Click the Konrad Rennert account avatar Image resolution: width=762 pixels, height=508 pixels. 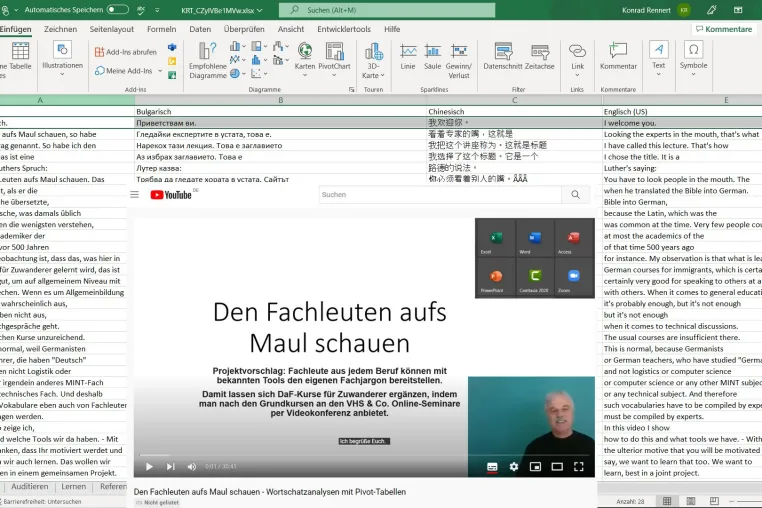pyautogui.click(x=684, y=10)
